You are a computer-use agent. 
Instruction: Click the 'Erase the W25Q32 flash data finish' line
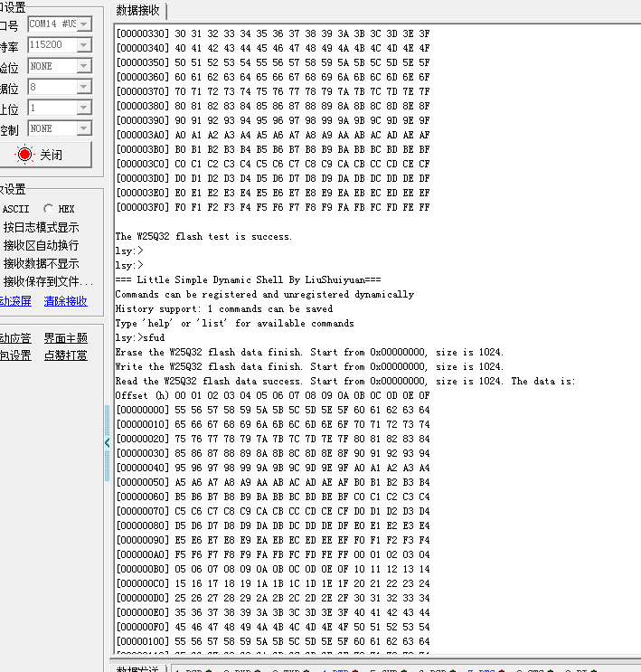click(309, 352)
